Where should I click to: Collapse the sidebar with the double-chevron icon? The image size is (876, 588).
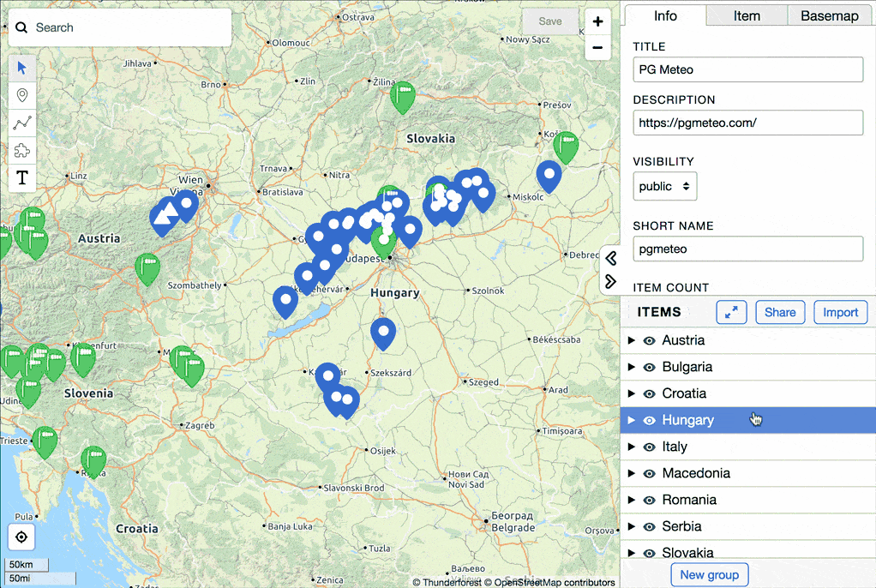click(611, 257)
